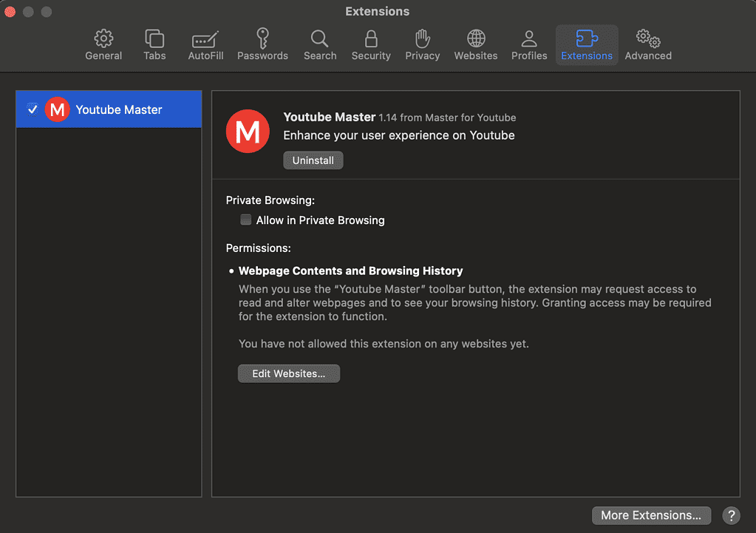Close the Extensions preferences window
The width and height of the screenshot is (756, 533).
click(10, 12)
